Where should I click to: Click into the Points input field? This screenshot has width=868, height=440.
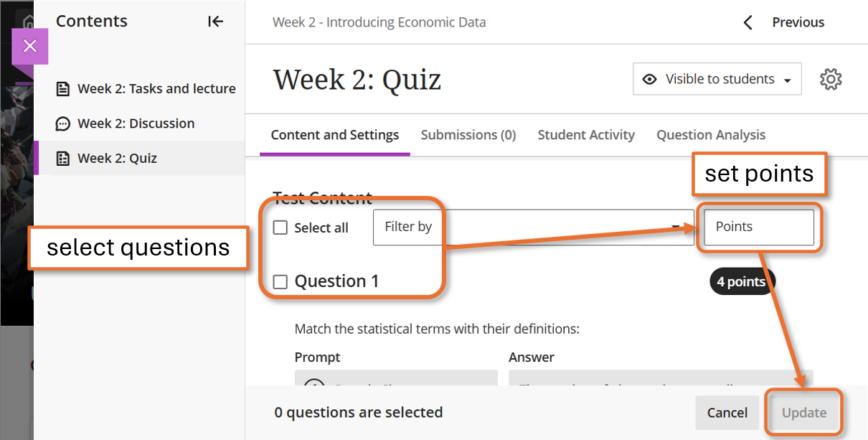[758, 227]
